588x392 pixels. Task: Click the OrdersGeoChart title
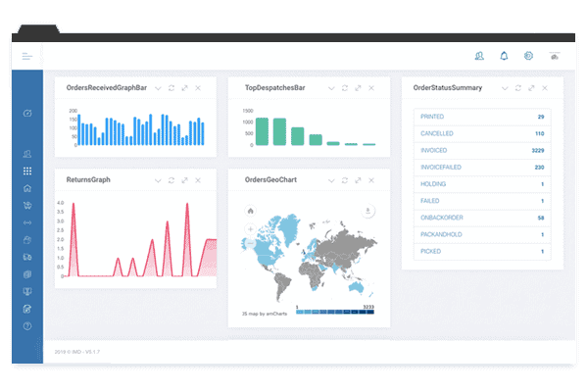[x=270, y=179]
